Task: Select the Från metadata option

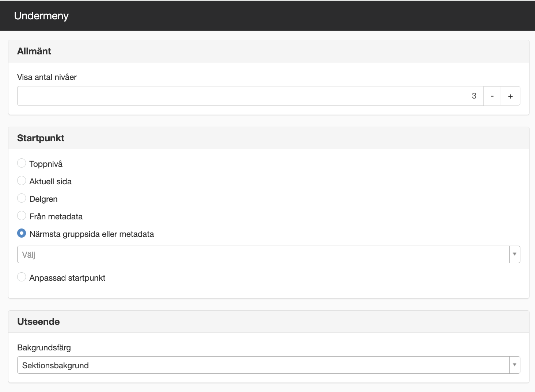Action: 22,216
